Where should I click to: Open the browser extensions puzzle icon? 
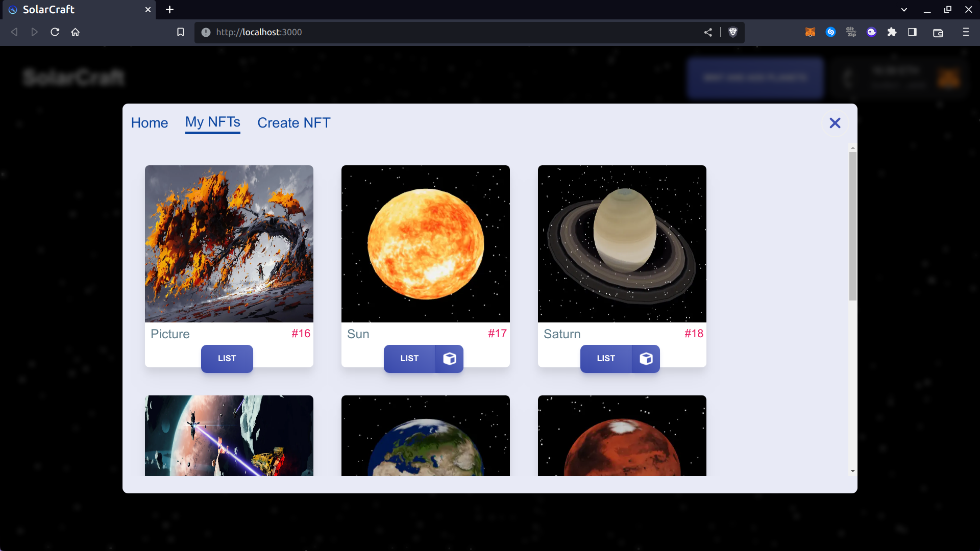pos(892,32)
